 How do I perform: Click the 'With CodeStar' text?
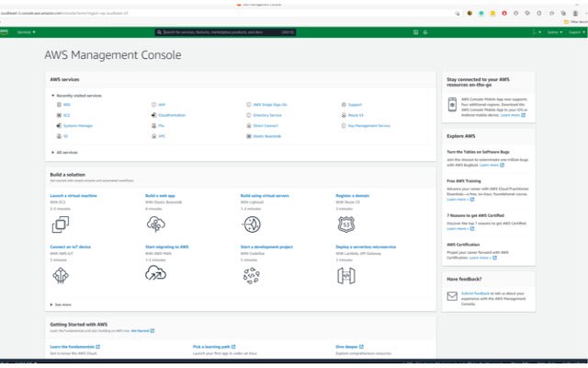(253, 254)
